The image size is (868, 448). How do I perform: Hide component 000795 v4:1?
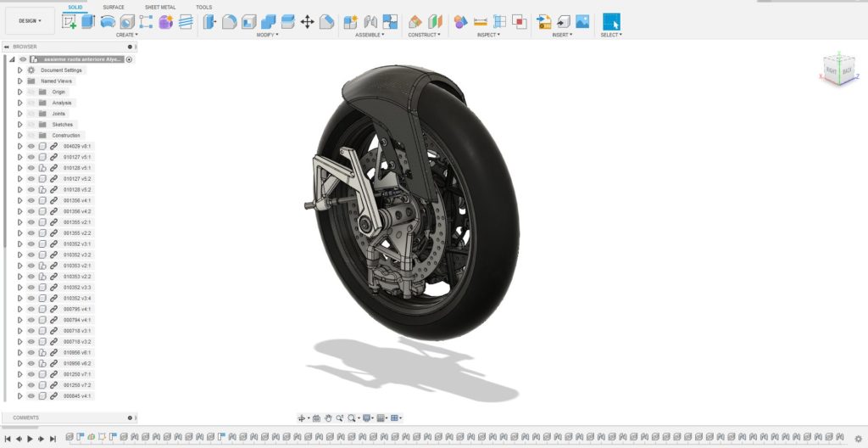[x=31, y=309]
